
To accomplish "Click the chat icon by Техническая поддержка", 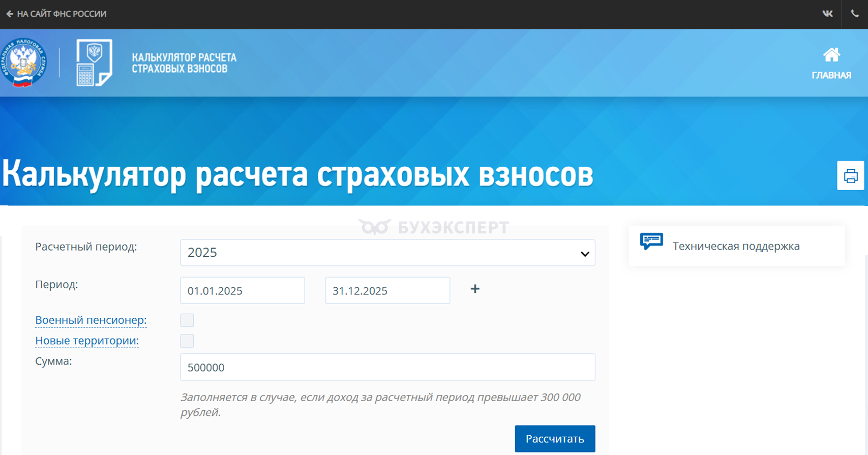I will (x=651, y=241).
